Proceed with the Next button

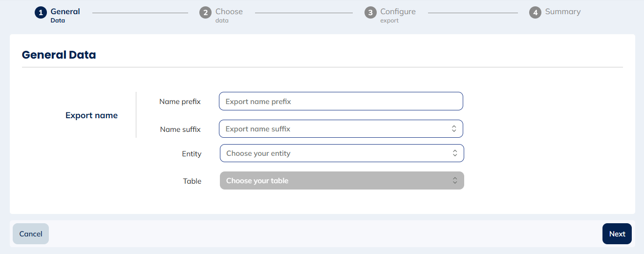click(617, 234)
